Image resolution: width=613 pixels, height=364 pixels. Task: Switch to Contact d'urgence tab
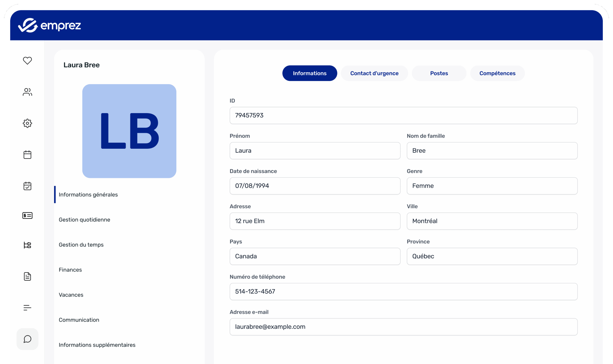point(374,73)
